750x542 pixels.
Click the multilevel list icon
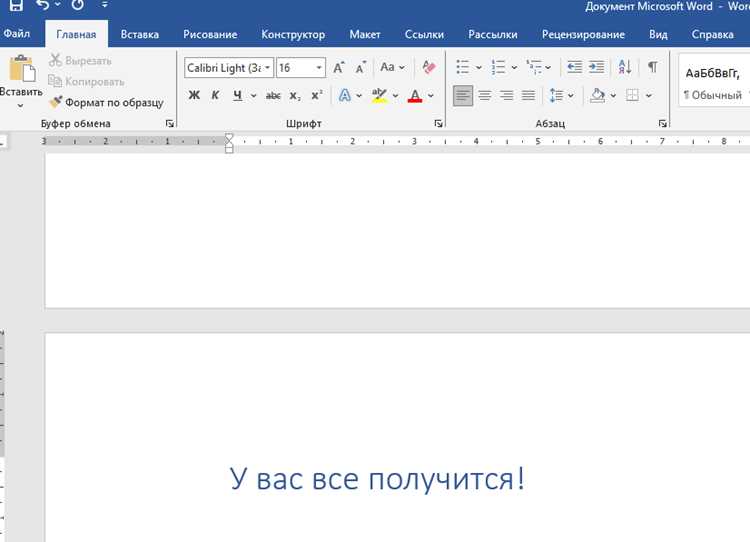pos(533,67)
